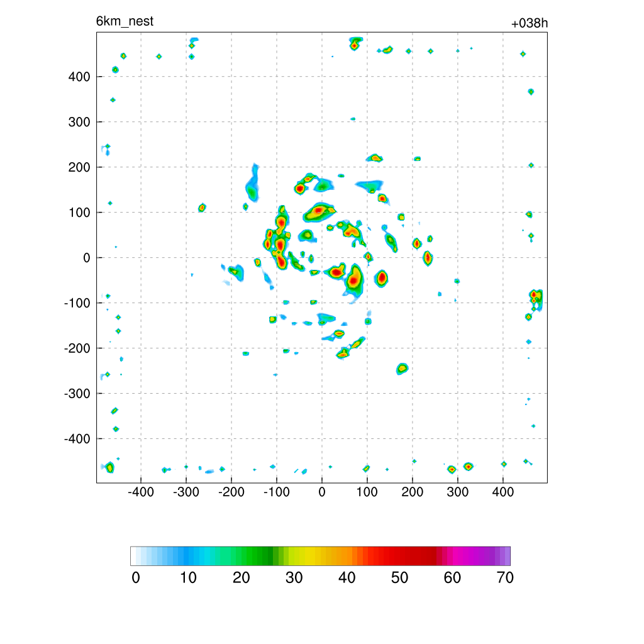
Task: Click the colorbar label 20
Action: [241, 577]
